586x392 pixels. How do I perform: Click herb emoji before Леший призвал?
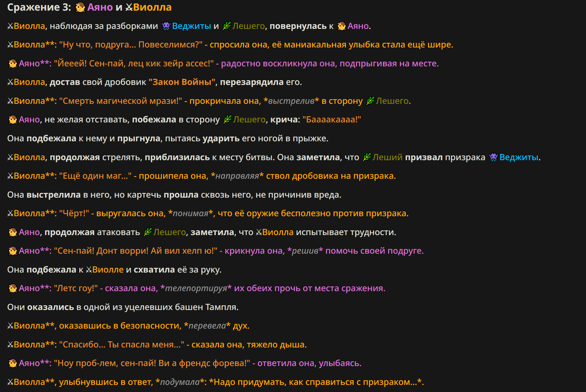point(367,157)
